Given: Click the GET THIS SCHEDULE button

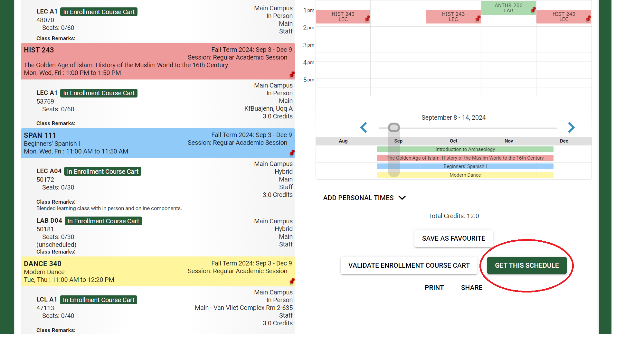Looking at the screenshot, I should click(527, 265).
